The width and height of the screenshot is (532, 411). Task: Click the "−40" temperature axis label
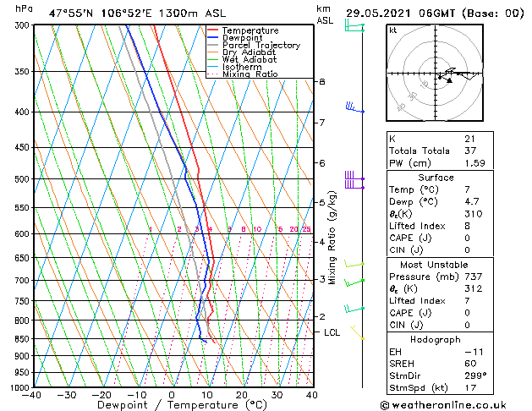[31, 395]
